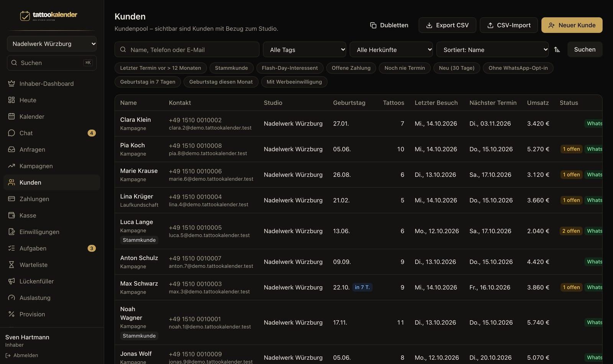Toggle the Ohne WhatsApp-Opt-in chip
Image resolution: width=613 pixels, height=364 pixels.
pyautogui.click(x=518, y=68)
